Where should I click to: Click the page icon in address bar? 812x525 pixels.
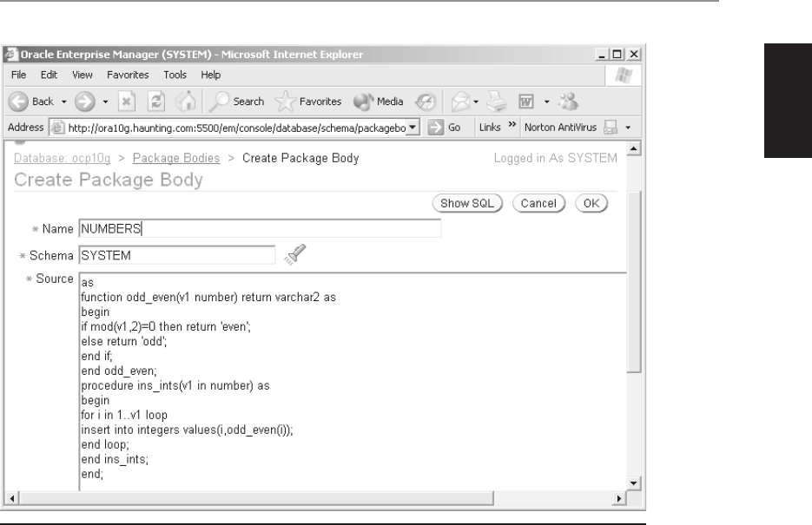pos(57,128)
